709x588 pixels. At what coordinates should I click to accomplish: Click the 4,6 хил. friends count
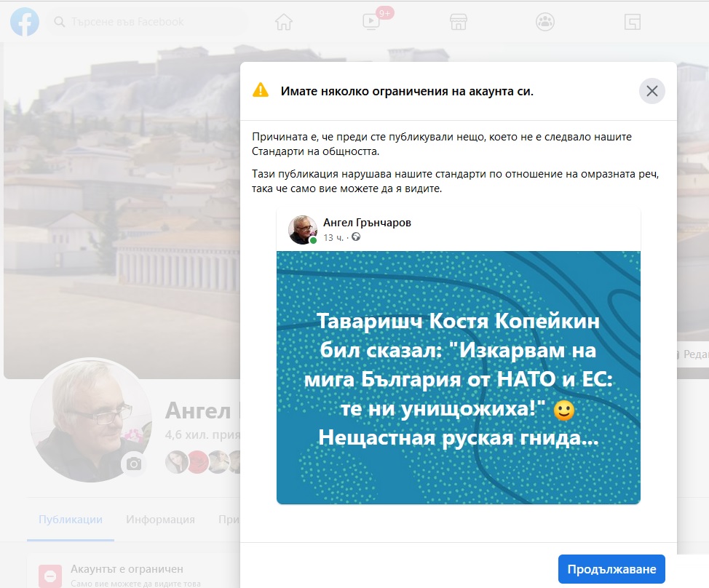pos(202,434)
